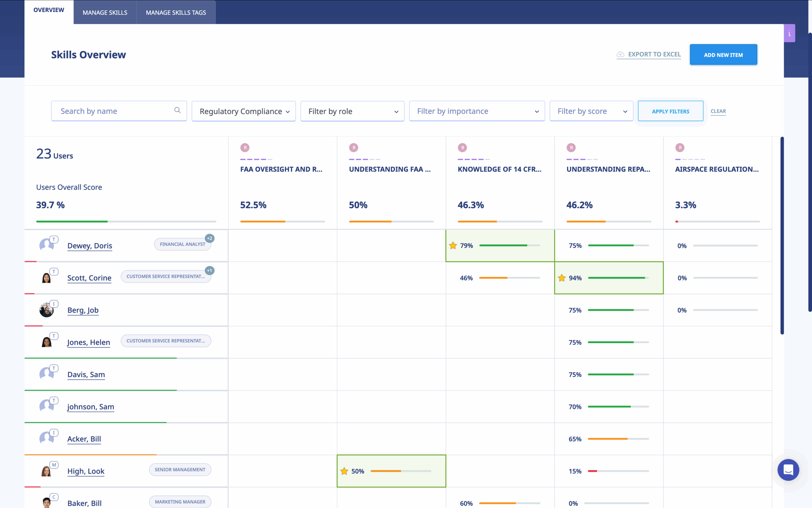Open the Filter by role dropdown
The image size is (812, 508).
coord(352,111)
